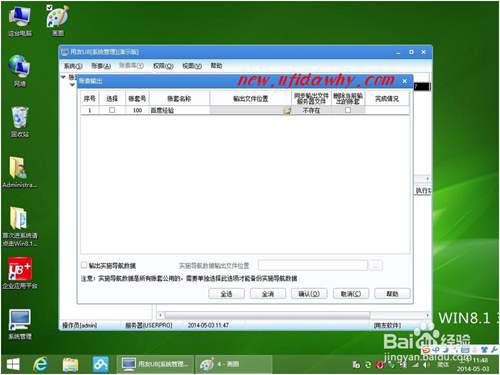The height and width of the screenshot is (375, 500).
Task: Collapse the second-level tree node arrow
Action: [72, 85]
